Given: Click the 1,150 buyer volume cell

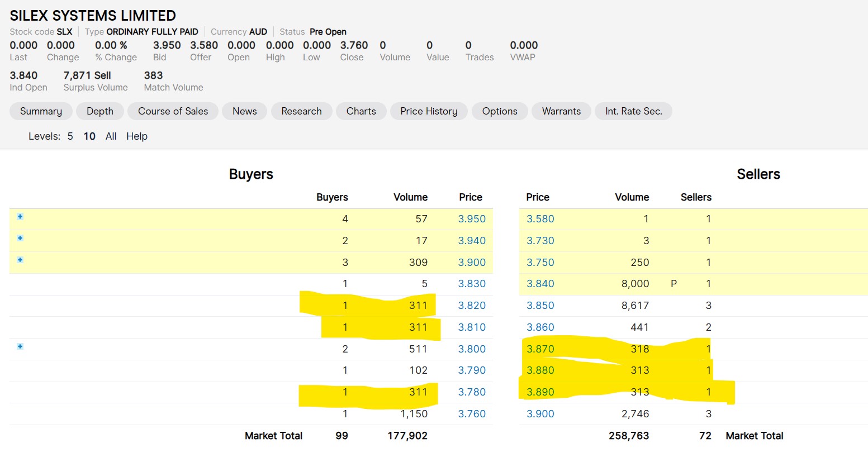Looking at the screenshot, I should pos(414,414).
